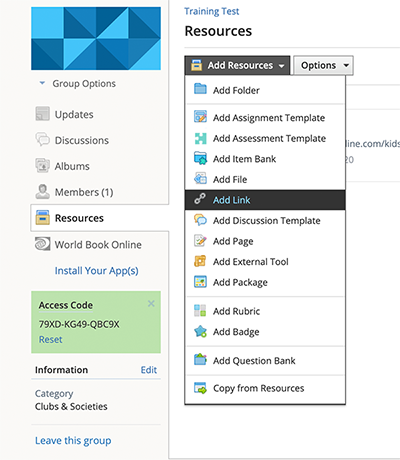Select Add Package entry
The height and width of the screenshot is (460, 400).
coord(265,282)
